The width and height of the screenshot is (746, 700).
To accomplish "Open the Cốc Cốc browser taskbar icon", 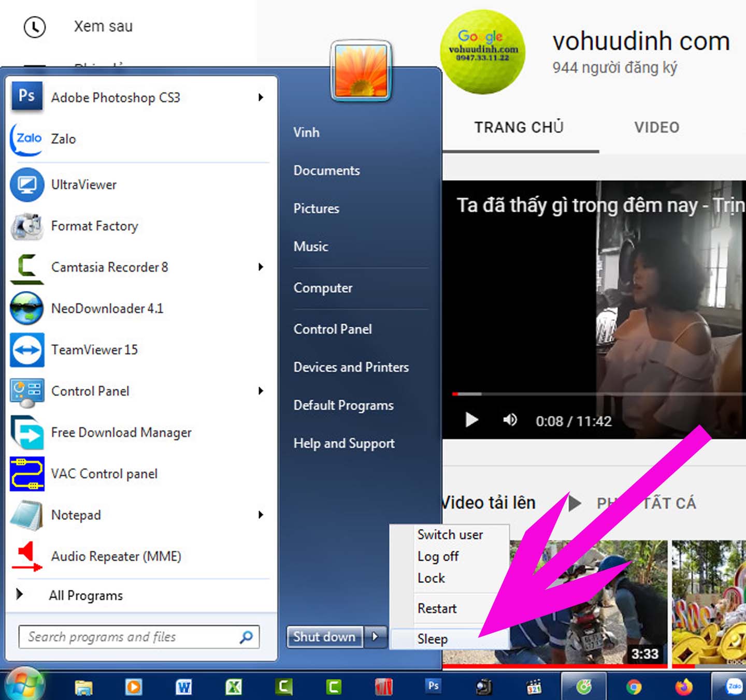I will [x=584, y=687].
